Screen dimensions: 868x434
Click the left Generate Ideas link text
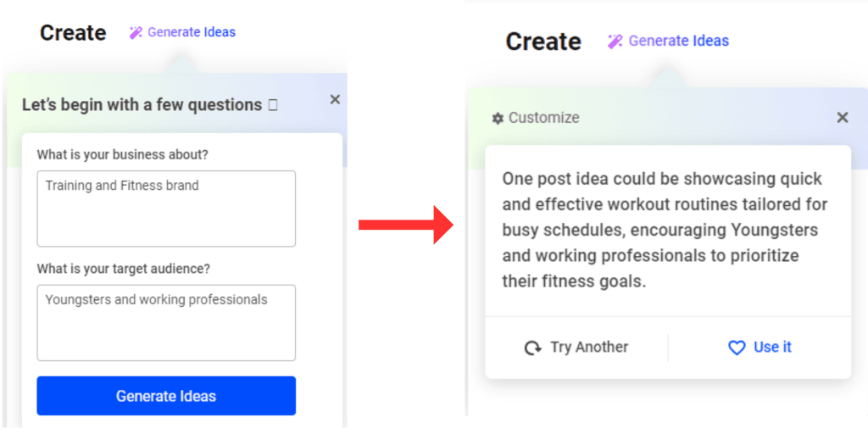point(192,33)
